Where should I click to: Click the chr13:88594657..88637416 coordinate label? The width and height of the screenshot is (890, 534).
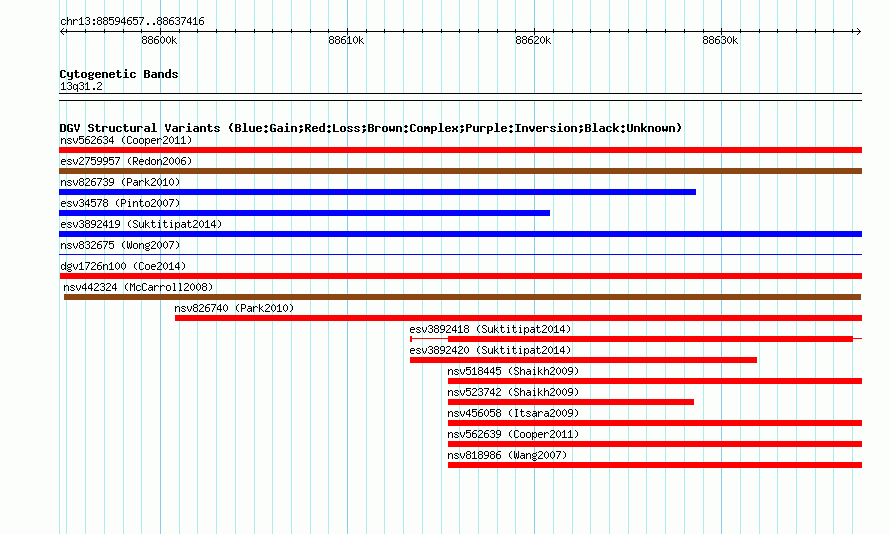tap(132, 22)
